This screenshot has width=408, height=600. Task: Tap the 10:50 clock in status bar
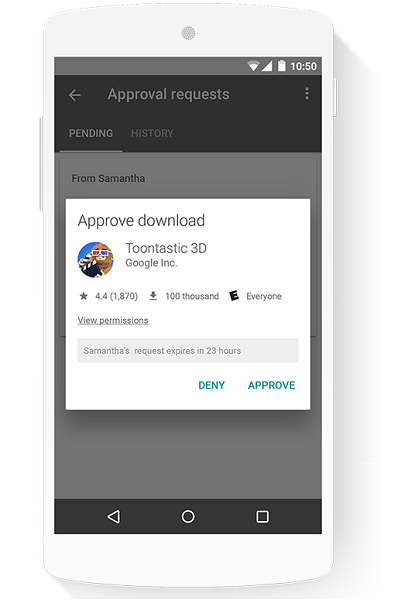click(x=303, y=66)
